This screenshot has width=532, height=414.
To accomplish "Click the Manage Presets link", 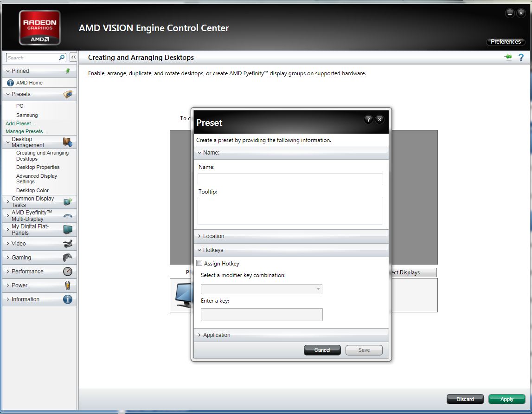I will (26, 131).
